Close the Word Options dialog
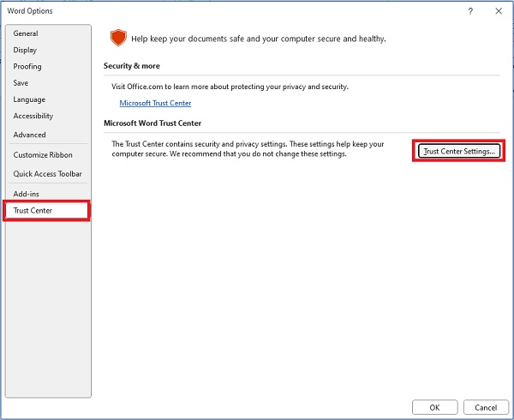Screen dimensions: 514x420 [x=499, y=11]
